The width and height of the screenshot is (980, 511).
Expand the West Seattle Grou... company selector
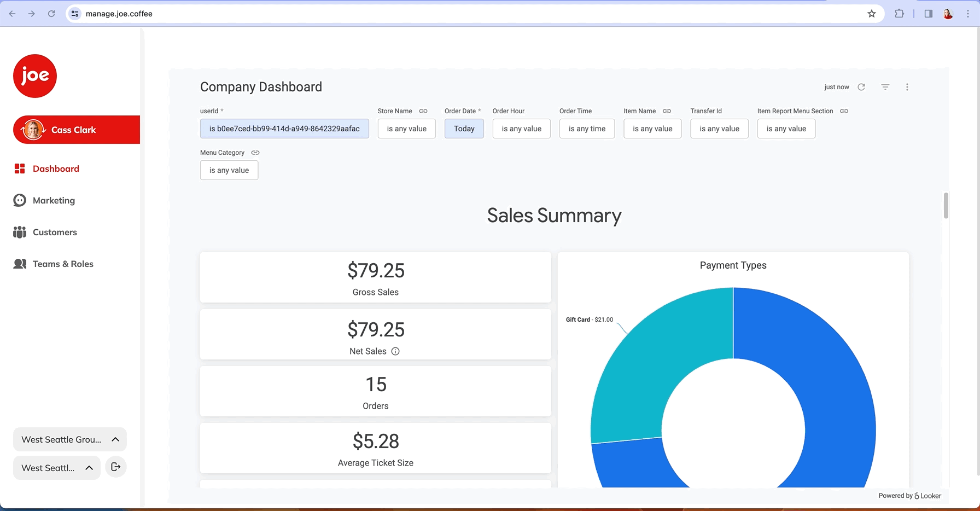click(70, 439)
